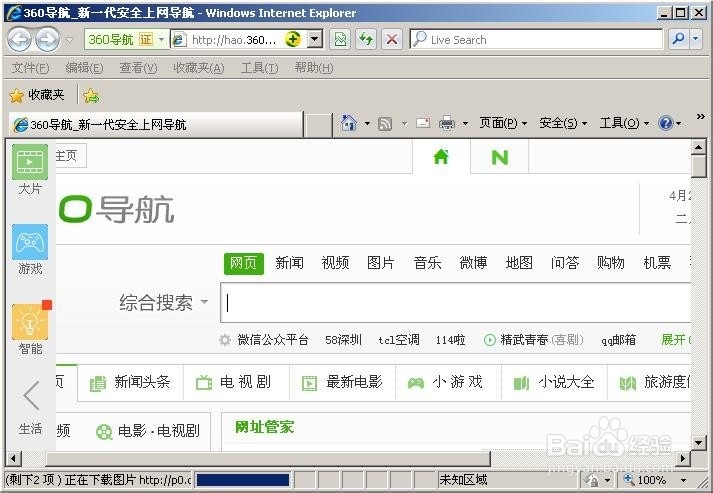This screenshot has width=713, height=493.
Task: Click the 大片 movie sidebar icon
Action: (30, 162)
